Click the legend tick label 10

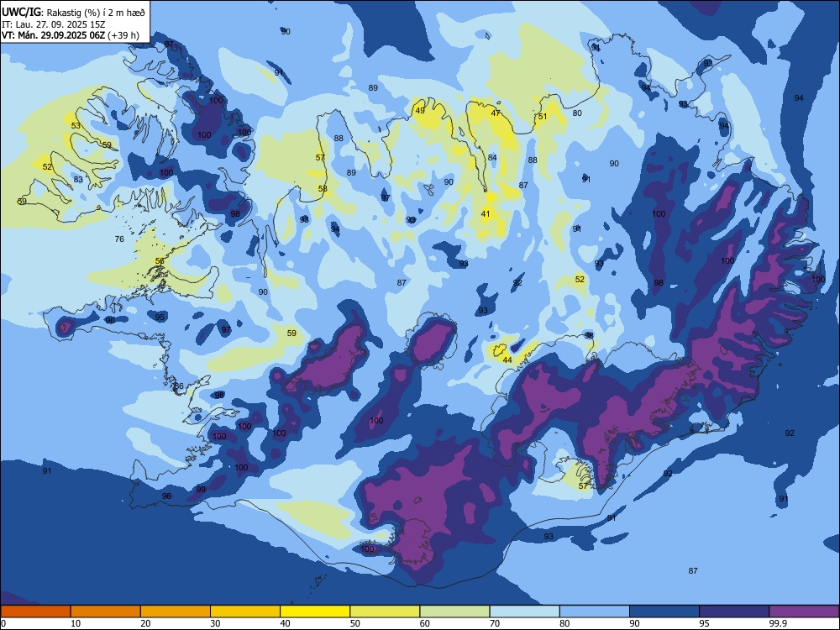[x=76, y=623]
